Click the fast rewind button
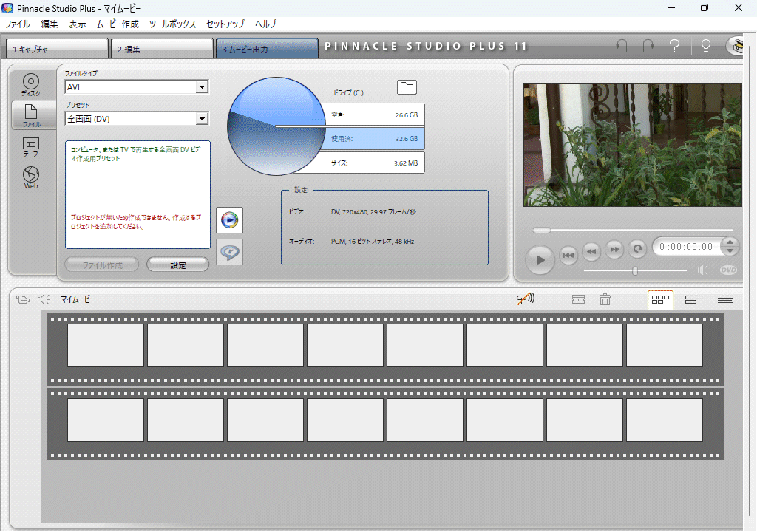This screenshot has height=532, width=757. tap(591, 250)
